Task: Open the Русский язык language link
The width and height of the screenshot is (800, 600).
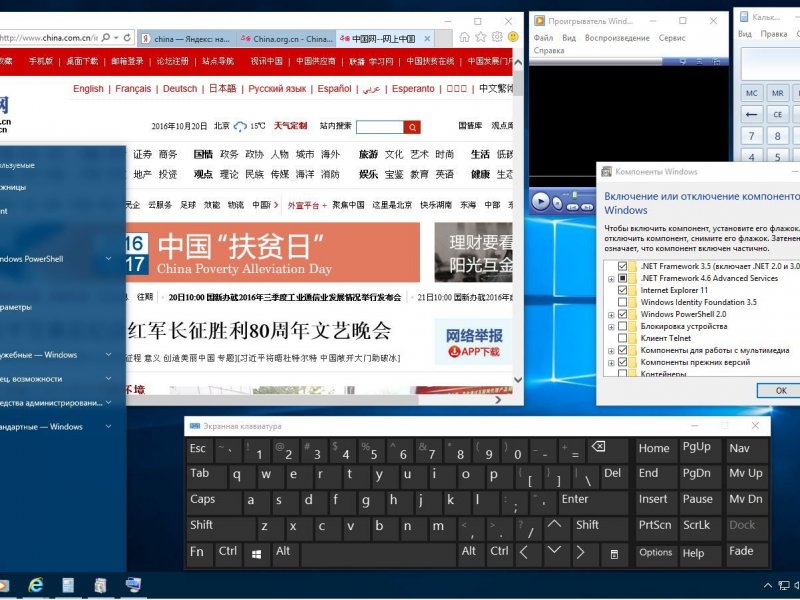Action: [x=277, y=88]
